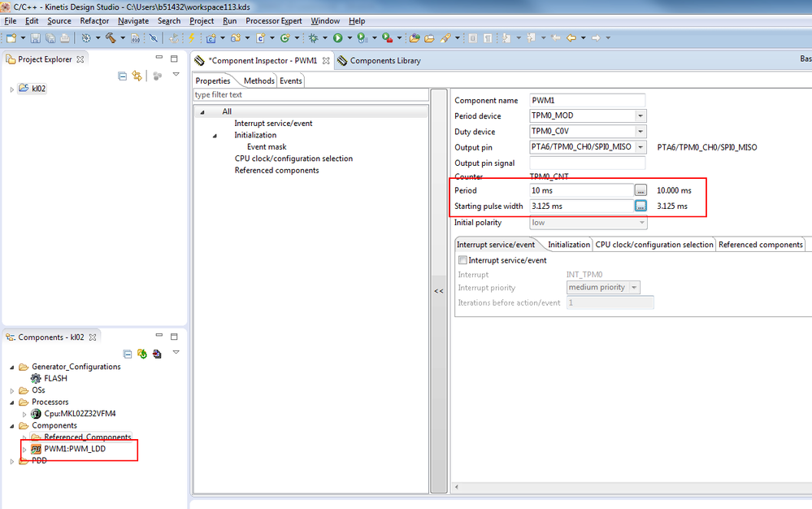Switch to the Methods tab
The width and height of the screenshot is (812, 509).
(259, 80)
